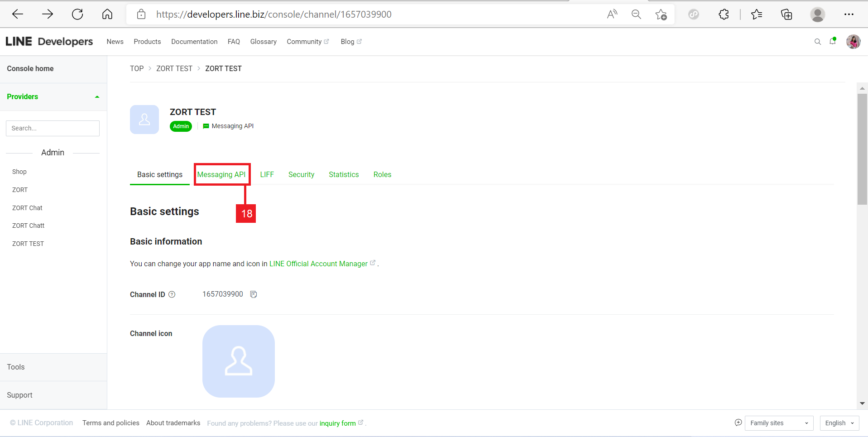Select ZORT Chatt provider in sidebar

(x=28, y=226)
